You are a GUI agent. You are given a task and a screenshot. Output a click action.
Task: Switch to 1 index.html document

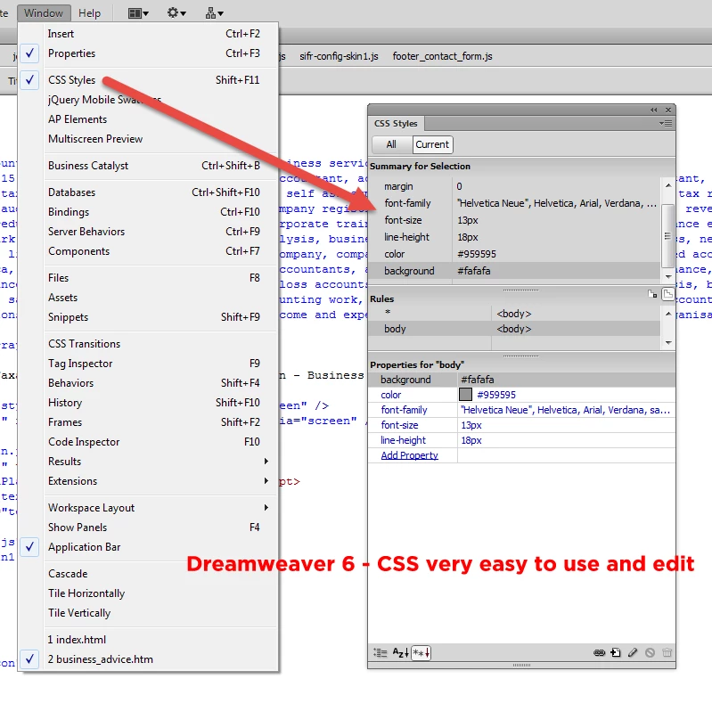click(x=149, y=640)
